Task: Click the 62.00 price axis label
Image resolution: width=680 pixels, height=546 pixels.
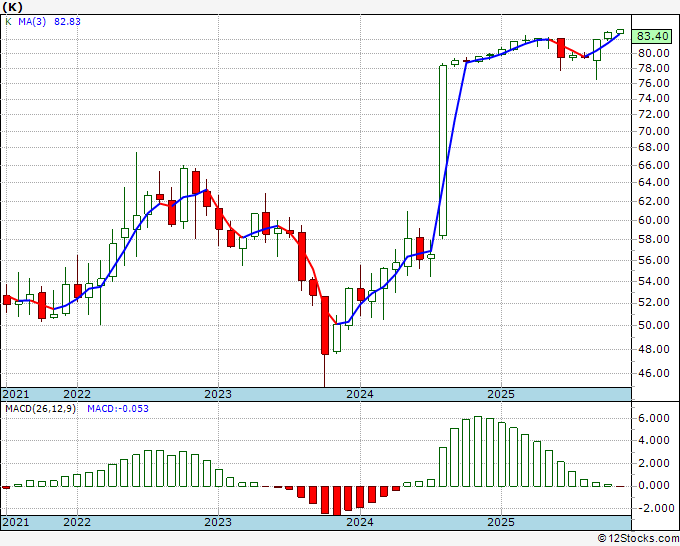Action: (654, 201)
